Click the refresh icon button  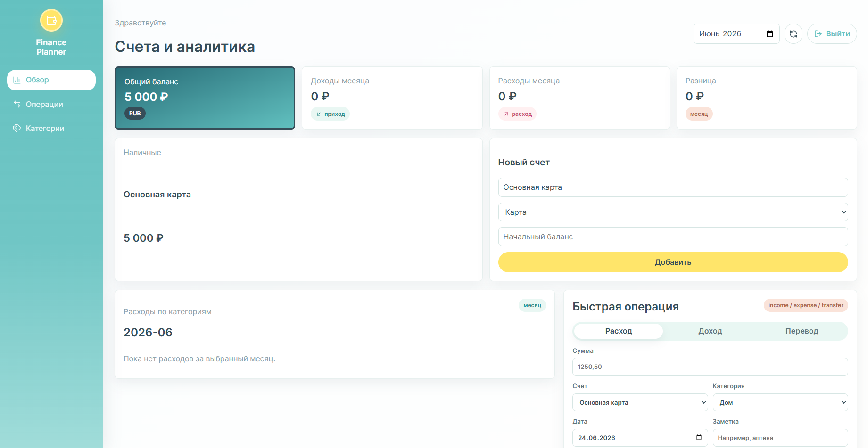pyautogui.click(x=794, y=34)
